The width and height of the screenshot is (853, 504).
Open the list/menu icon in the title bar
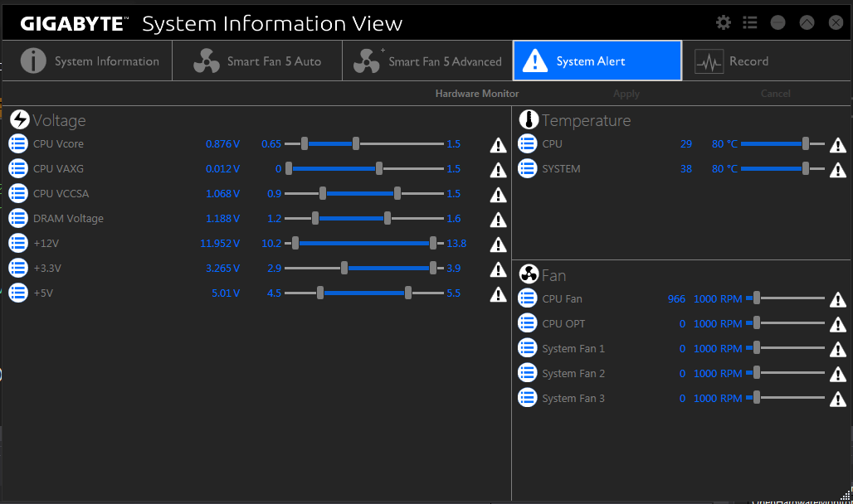tap(750, 22)
